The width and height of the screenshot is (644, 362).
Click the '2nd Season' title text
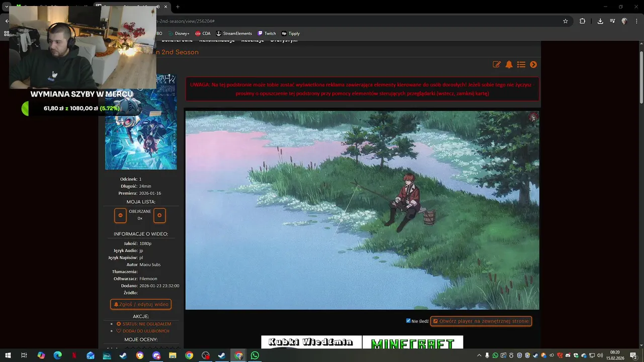[x=180, y=52]
